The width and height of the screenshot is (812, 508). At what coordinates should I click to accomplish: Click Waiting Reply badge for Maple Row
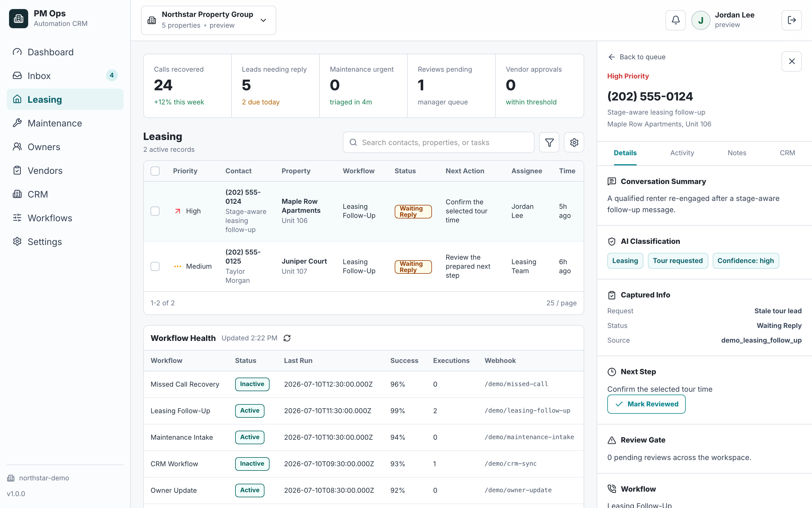413,211
